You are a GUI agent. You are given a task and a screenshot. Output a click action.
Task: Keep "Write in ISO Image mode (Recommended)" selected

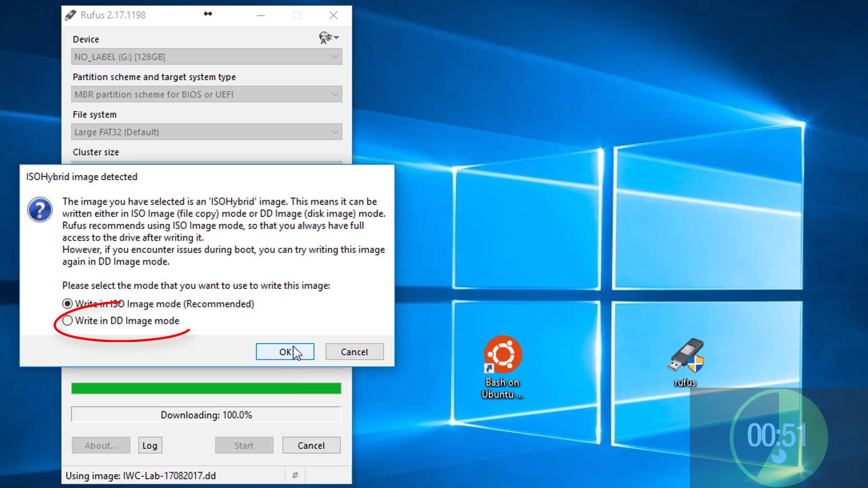click(x=67, y=304)
